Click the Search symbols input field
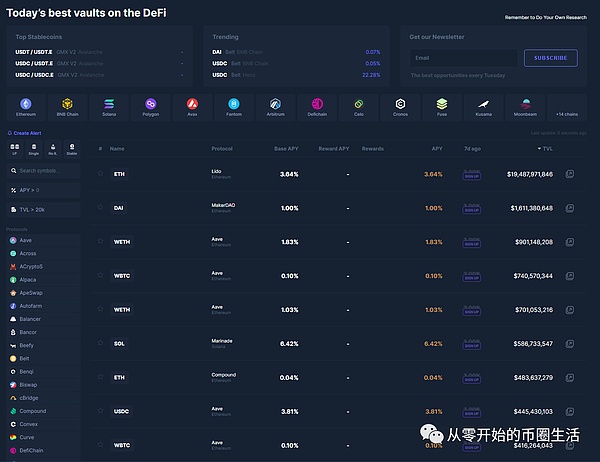600x462 pixels. pyautogui.click(x=45, y=170)
